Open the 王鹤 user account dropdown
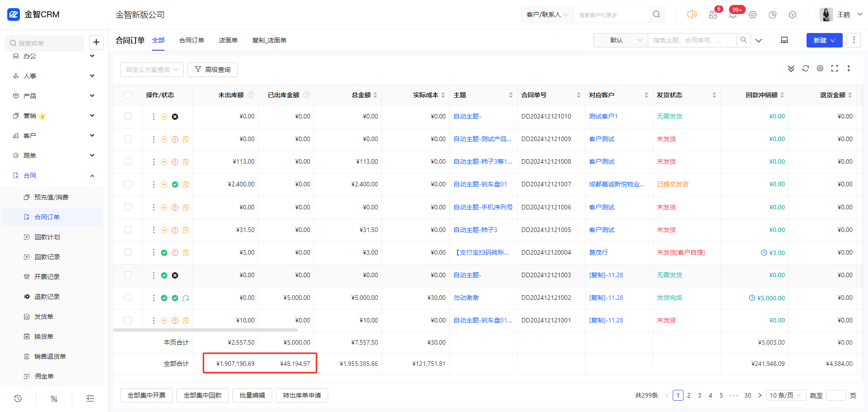 [x=841, y=14]
